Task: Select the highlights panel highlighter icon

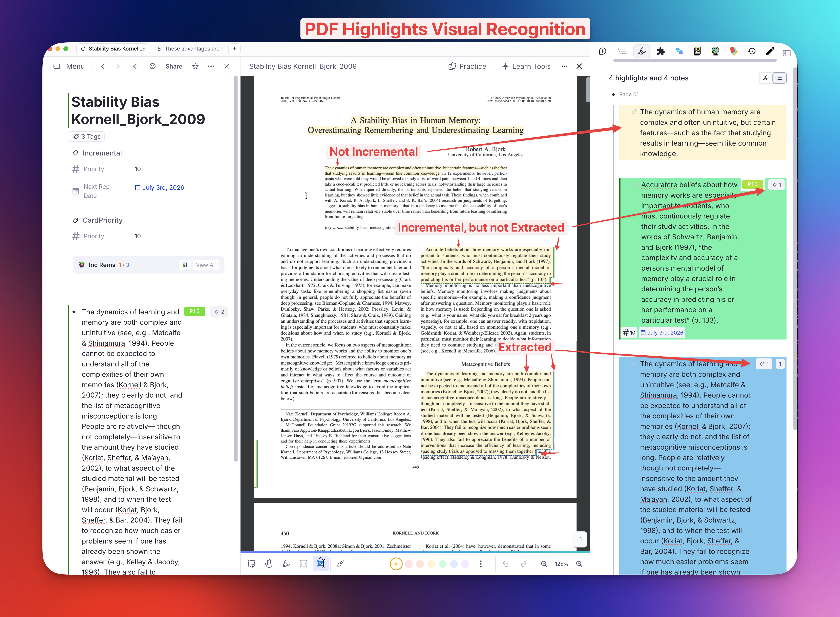Action: (642, 51)
